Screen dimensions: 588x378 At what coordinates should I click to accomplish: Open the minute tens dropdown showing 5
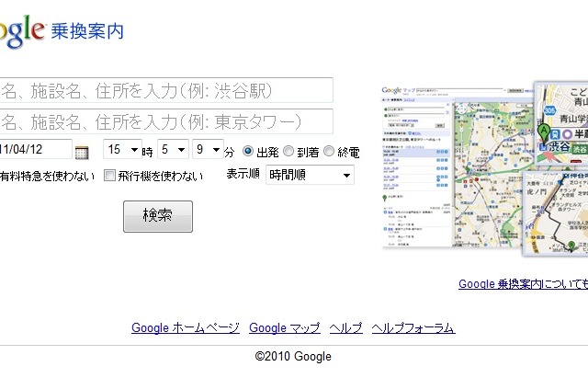[173, 149]
